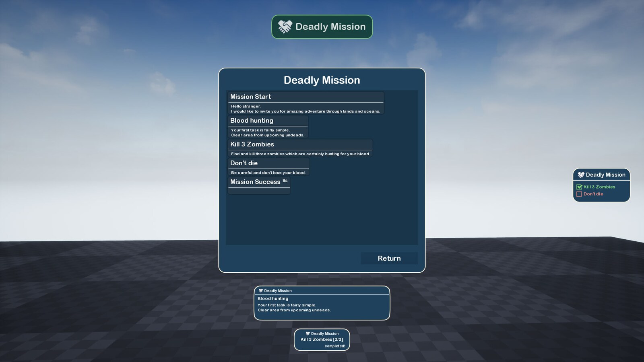Click the handshake icon in the side tracker
644x362 pixels.
point(581,175)
